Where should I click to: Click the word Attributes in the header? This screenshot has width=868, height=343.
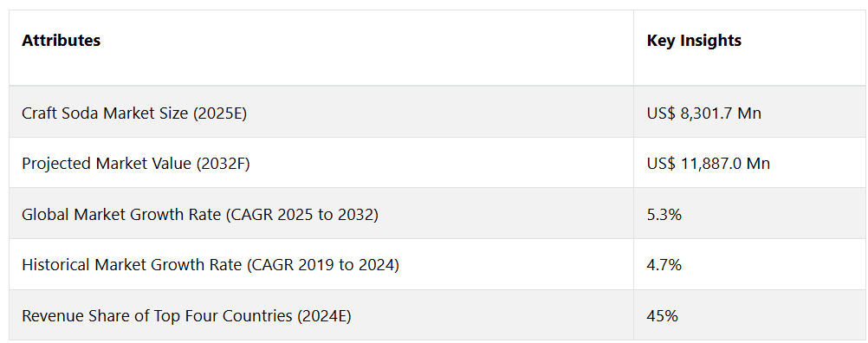(61, 41)
